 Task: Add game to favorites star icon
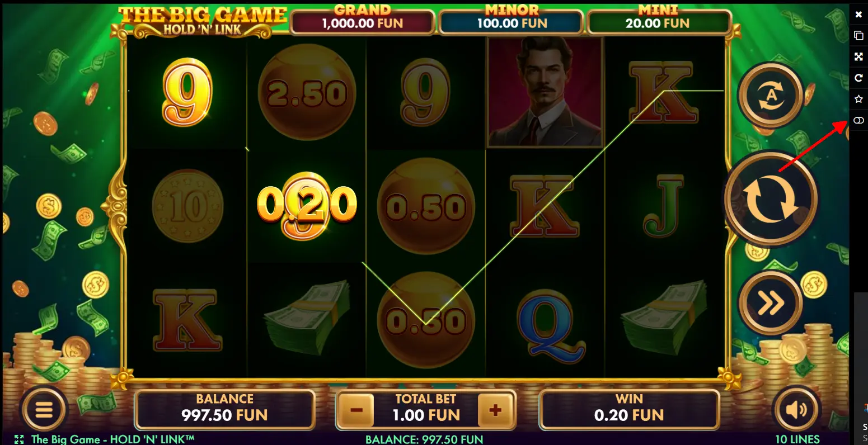pos(858,99)
